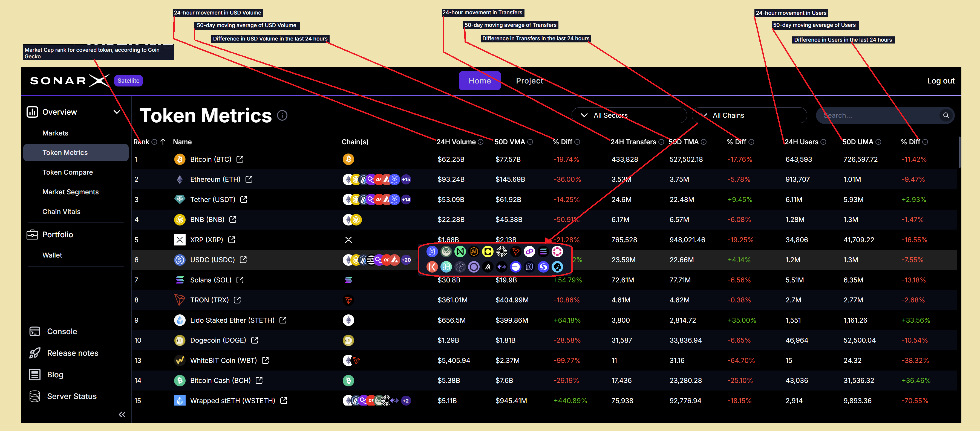Switch to the Project tab
The width and height of the screenshot is (980, 431).
coord(529,81)
